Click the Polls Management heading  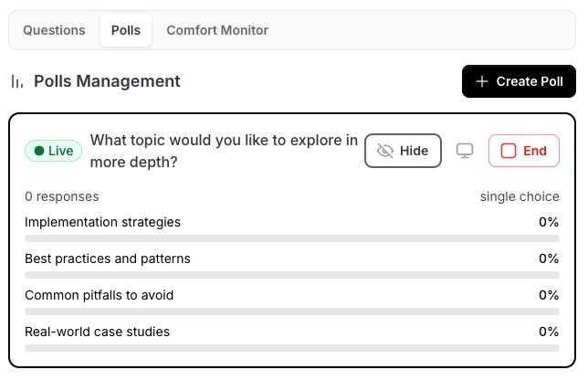[107, 81]
